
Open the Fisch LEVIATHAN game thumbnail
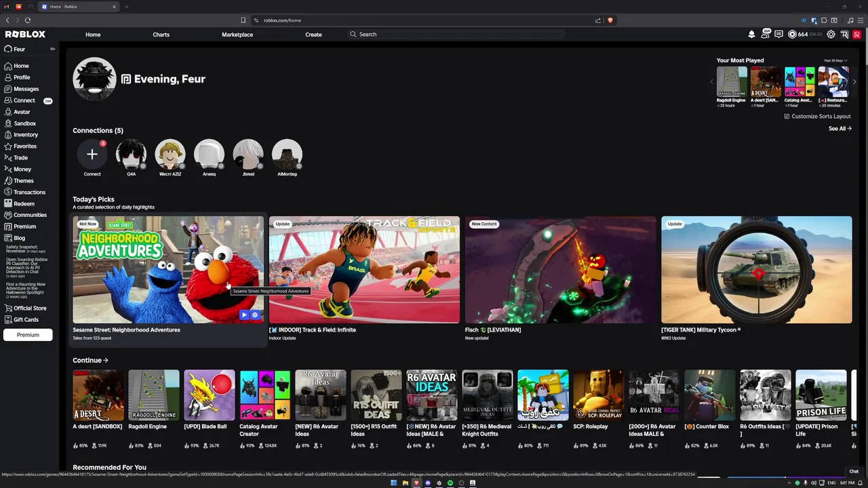coord(560,270)
